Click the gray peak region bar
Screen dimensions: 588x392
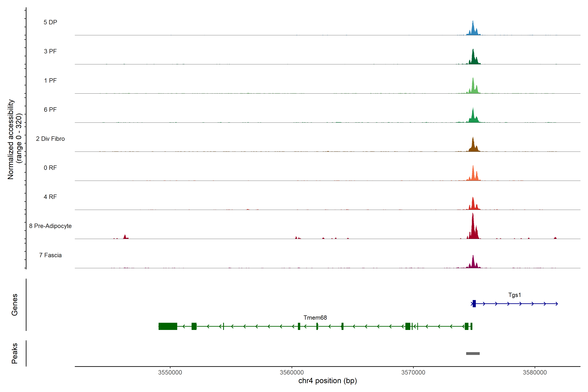pyautogui.click(x=473, y=353)
